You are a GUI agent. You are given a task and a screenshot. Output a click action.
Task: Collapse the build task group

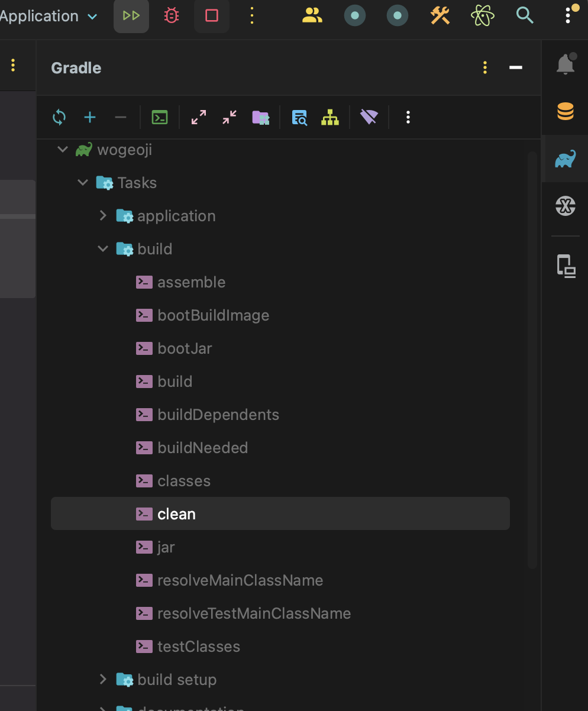(103, 249)
